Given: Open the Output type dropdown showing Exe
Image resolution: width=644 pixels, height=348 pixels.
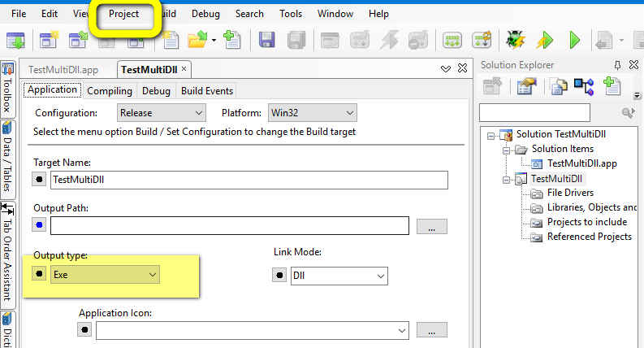Looking at the screenshot, I should tap(105, 275).
